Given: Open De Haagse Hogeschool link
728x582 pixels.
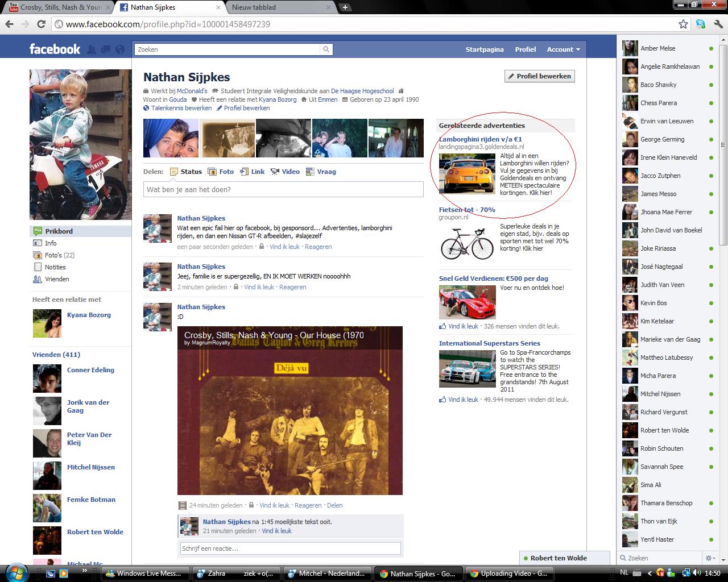Looking at the screenshot, I should point(362,91).
